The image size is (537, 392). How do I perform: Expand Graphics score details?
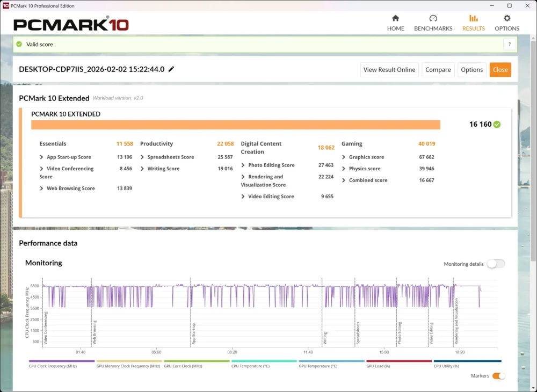click(344, 157)
